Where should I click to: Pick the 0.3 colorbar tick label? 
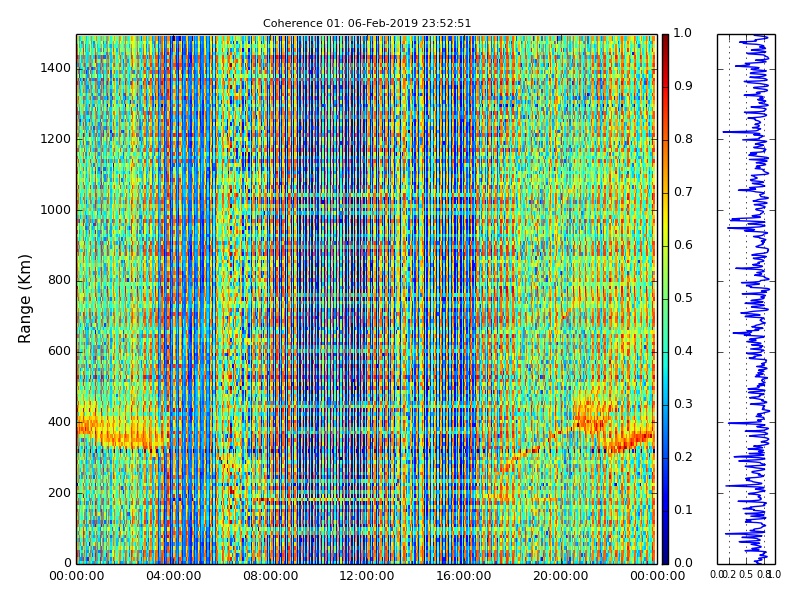tap(683, 405)
